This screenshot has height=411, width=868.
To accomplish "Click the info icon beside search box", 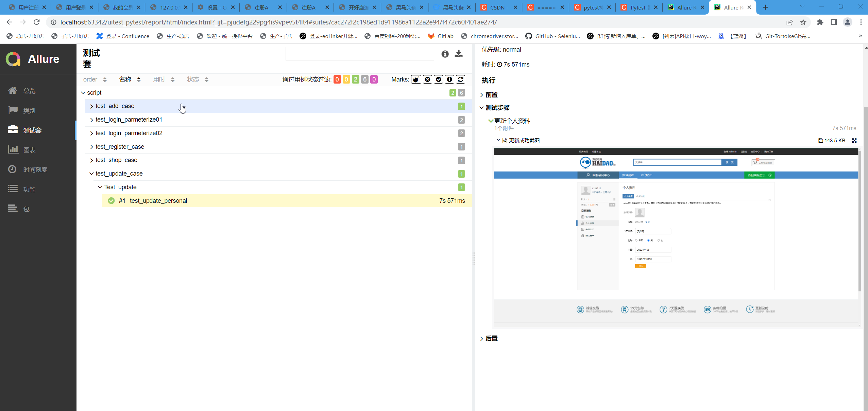I will point(445,54).
